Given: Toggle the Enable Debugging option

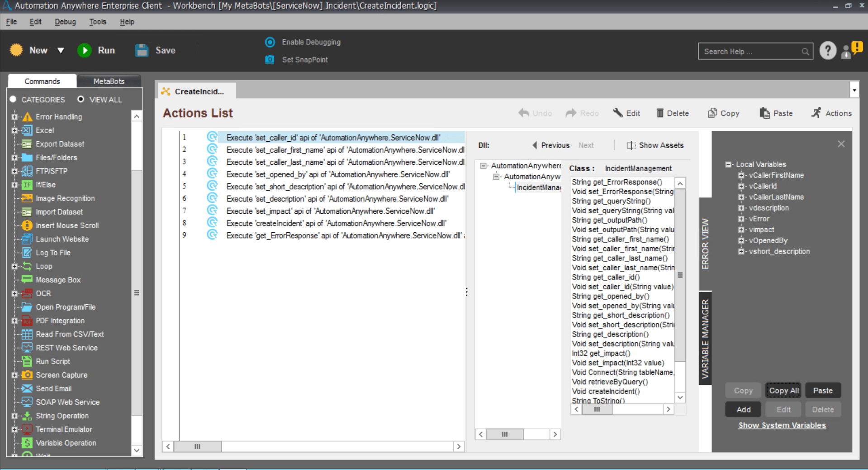Looking at the screenshot, I should click(x=270, y=42).
